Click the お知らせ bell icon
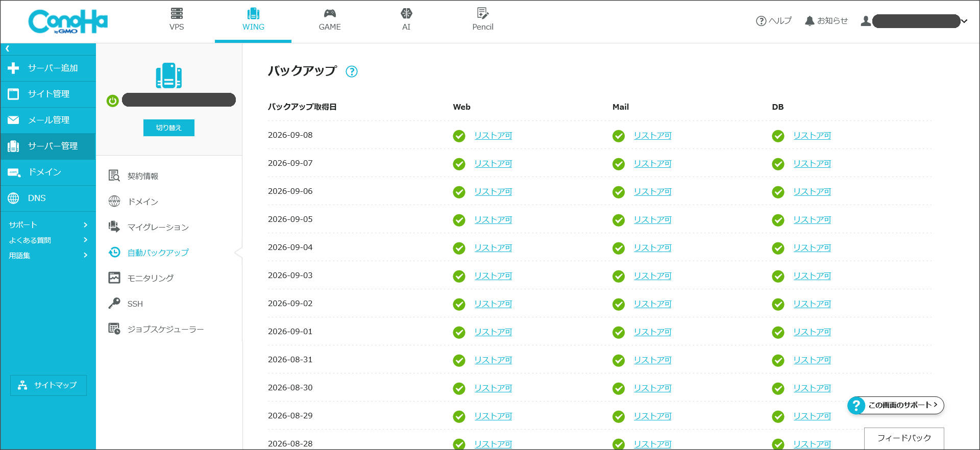This screenshot has width=980, height=450. tap(810, 21)
